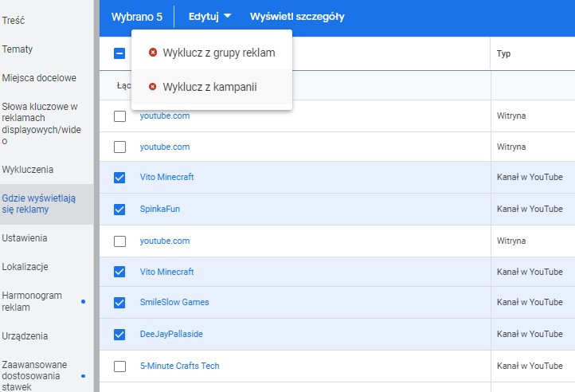Click 'Kanał w YouTube' in SmileSlow Games row
The height and width of the screenshot is (392, 575).
click(x=530, y=302)
